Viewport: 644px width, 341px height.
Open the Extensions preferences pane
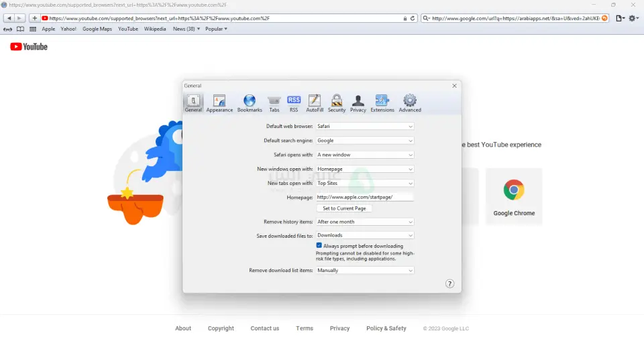click(x=382, y=103)
